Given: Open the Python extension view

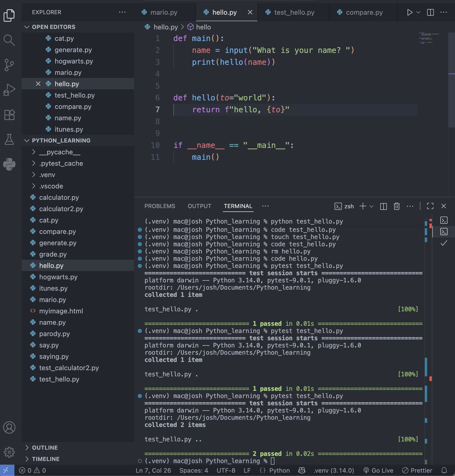Looking at the screenshot, I should point(9,164).
